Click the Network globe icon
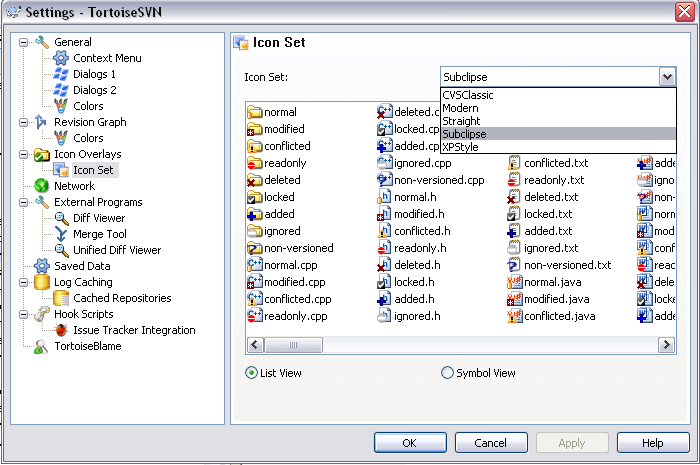The height and width of the screenshot is (465, 700). tap(42, 186)
